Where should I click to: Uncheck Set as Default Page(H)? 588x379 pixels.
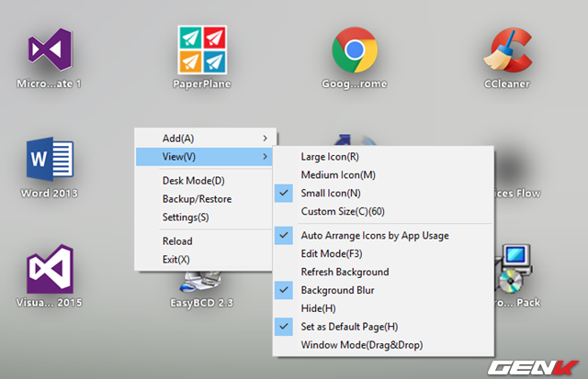[x=349, y=327]
